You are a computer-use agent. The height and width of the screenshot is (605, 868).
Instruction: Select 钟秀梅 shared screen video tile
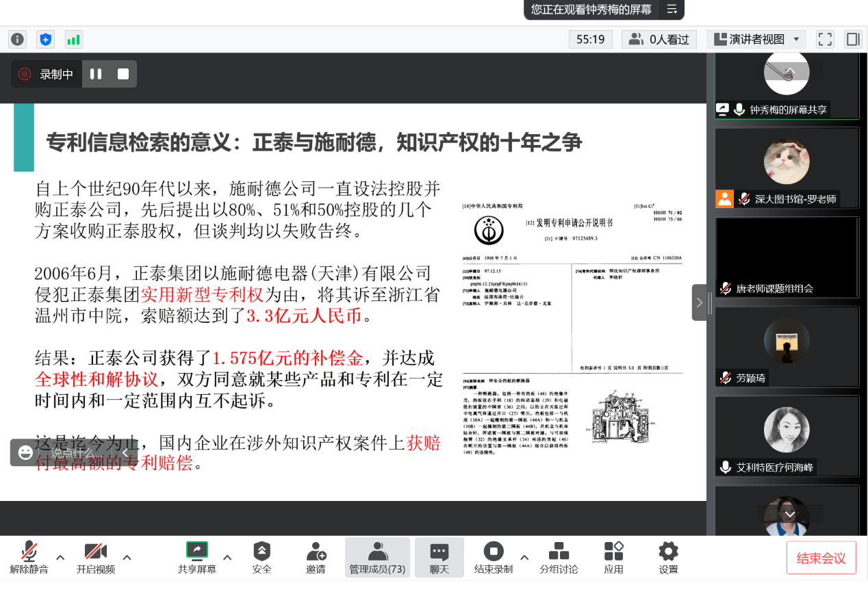pos(787,86)
